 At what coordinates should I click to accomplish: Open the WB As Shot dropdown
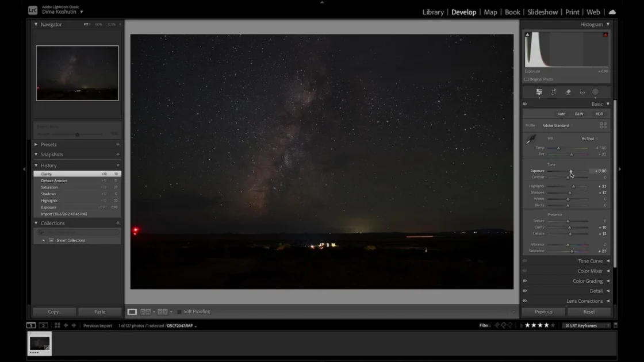coord(589,138)
